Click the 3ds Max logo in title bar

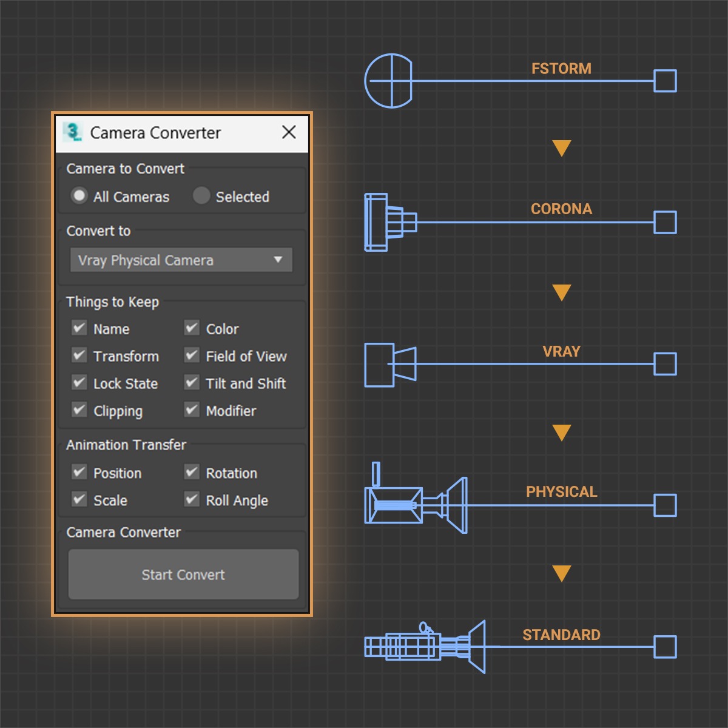tap(73, 132)
